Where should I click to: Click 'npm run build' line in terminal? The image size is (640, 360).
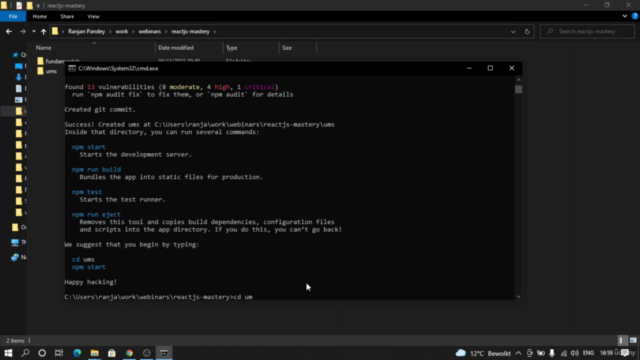pos(96,169)
